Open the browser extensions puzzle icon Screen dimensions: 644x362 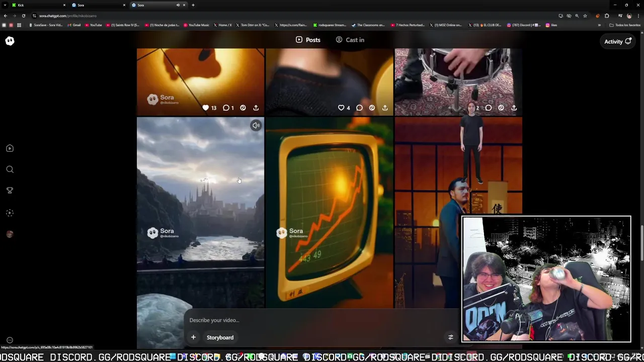[x=607, y=16]
